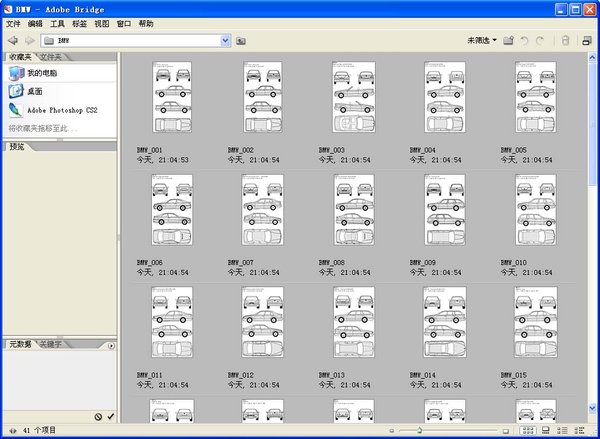Viewport: 600px width, 439px height.
Task: Create a new folder from toolbar
Action: [509, 41]
